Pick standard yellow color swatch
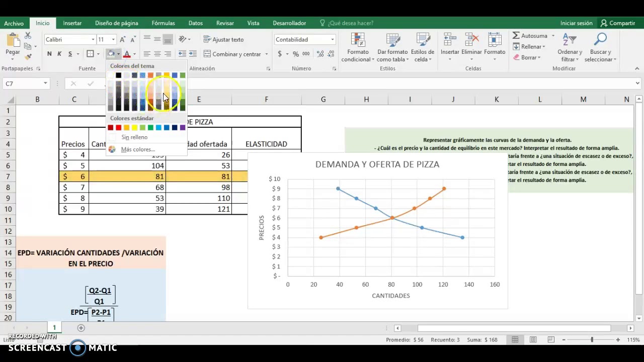Viewport: 644px width, 362px height. point(134,128)
